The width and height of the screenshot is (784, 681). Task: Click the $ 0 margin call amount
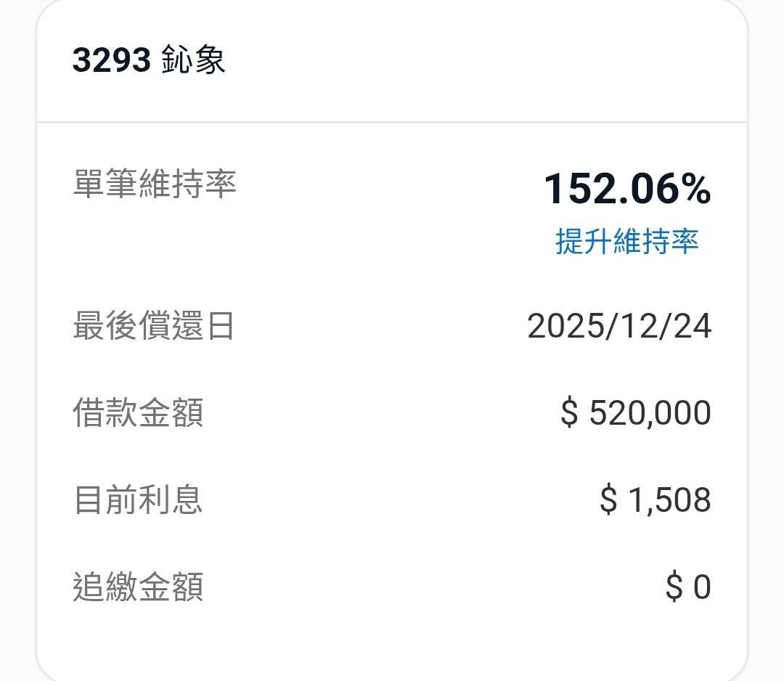(x=688, y=587)
